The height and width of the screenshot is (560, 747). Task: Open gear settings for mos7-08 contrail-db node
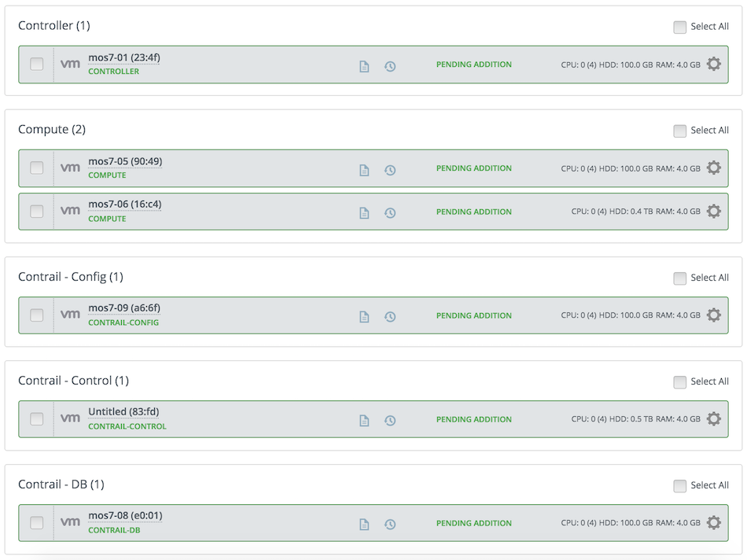tap(713, 523)
